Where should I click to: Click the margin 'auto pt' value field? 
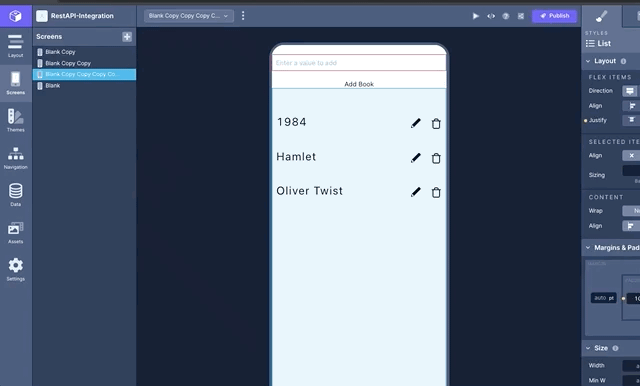pyautogui.click(x=604, y=298)
